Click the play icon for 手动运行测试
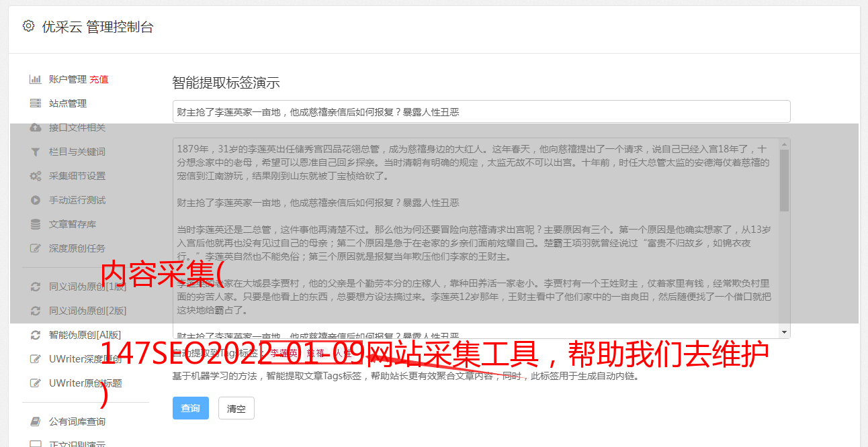 pos(36,200)
